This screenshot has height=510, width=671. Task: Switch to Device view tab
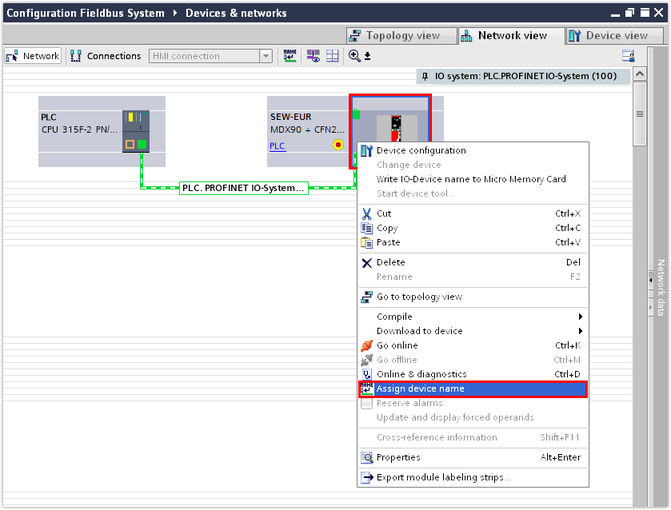coord(609,35)
